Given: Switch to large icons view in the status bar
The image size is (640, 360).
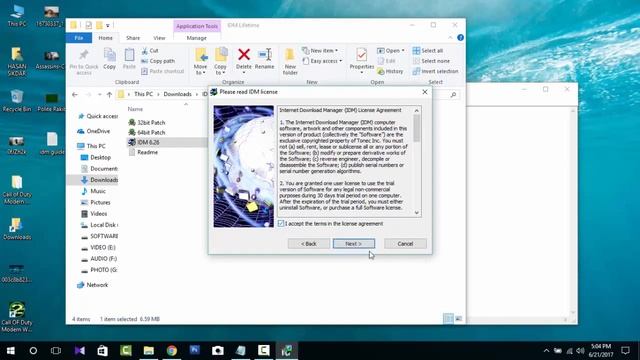Looking at the screenshot, I should tap(458, 319).
